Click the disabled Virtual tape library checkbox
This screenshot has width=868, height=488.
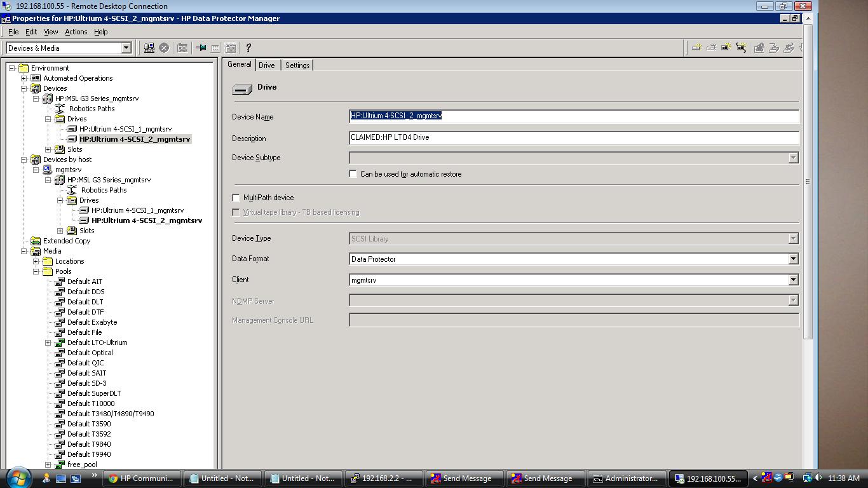point(236,212)
